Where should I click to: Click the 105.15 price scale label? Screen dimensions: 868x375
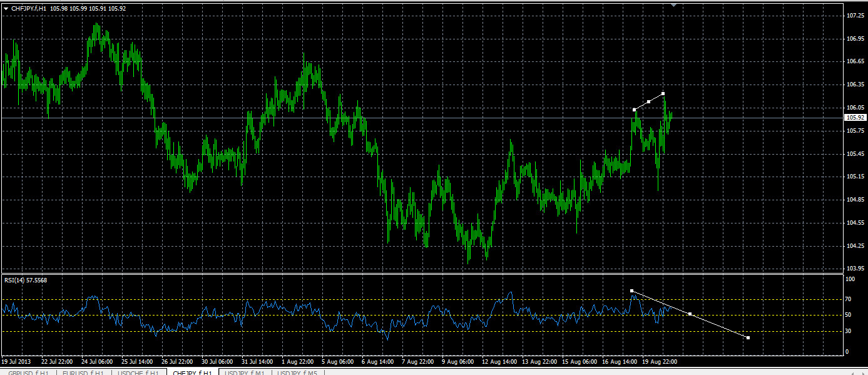pyautogui.click(x=854, y=177)
